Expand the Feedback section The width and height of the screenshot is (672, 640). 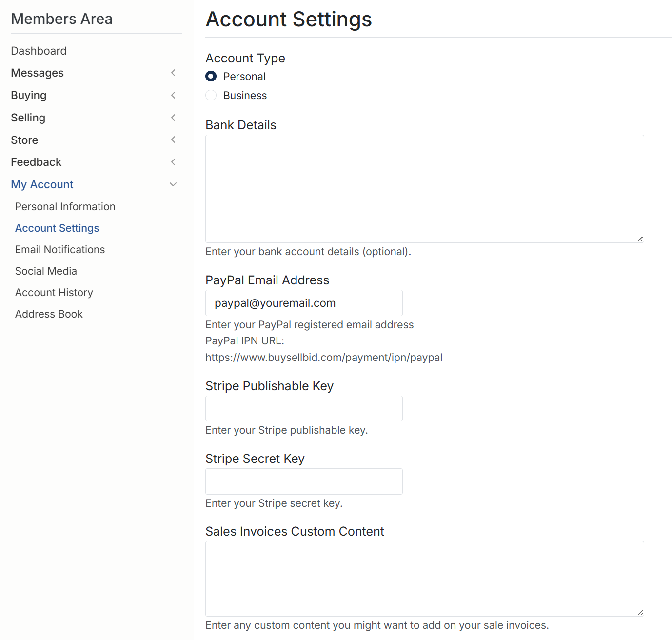pyautogui.click(x=173, y=161)
